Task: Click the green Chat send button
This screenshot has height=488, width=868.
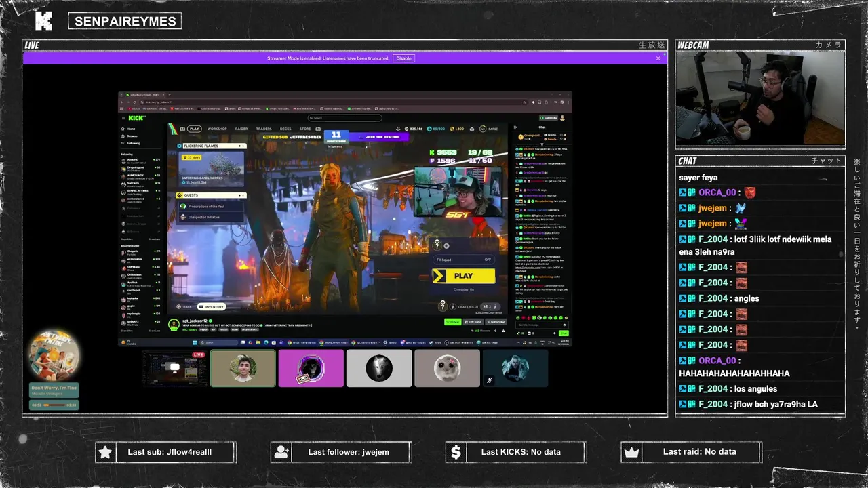Action: [x=564, y=333]
